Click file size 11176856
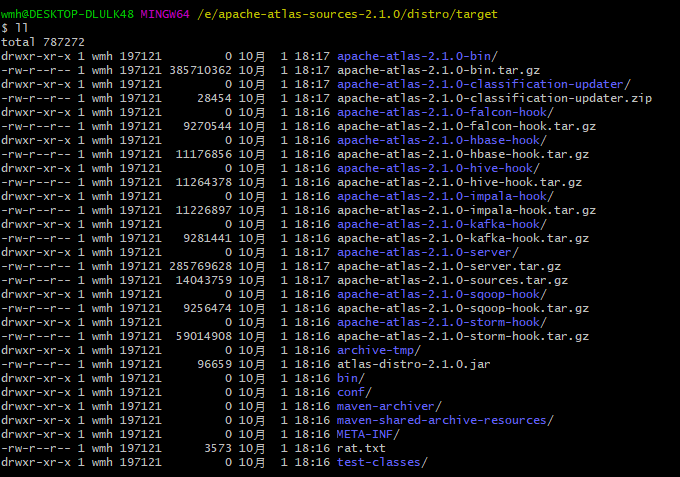The height and width of the screenshot is (477, 680). click(204, 154)
